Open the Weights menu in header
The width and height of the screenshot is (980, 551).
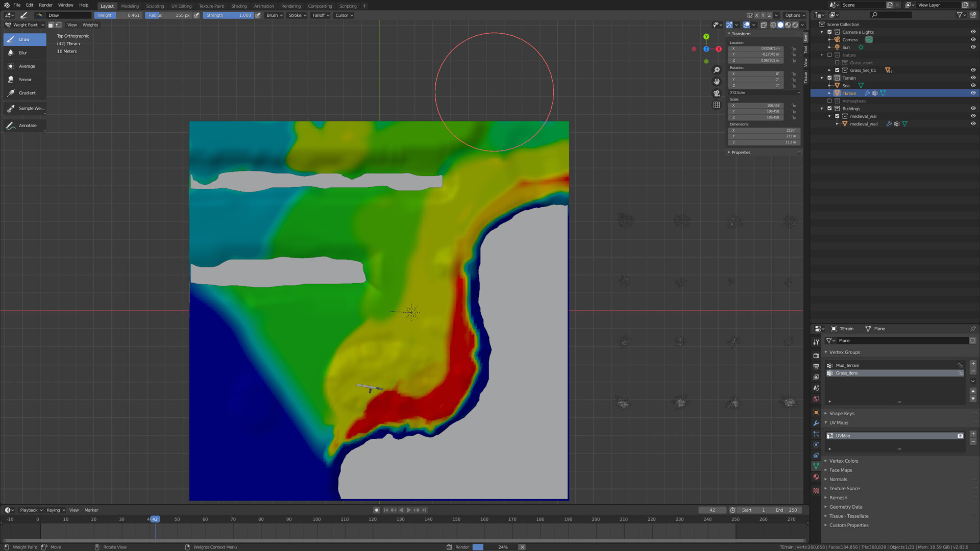[x=90, y=25]
